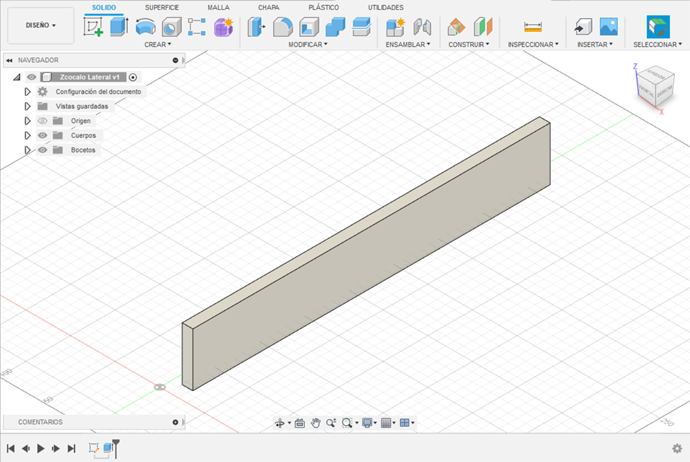
Task: Click the Zoom Window magnifier icon
Action: (347, 423)
